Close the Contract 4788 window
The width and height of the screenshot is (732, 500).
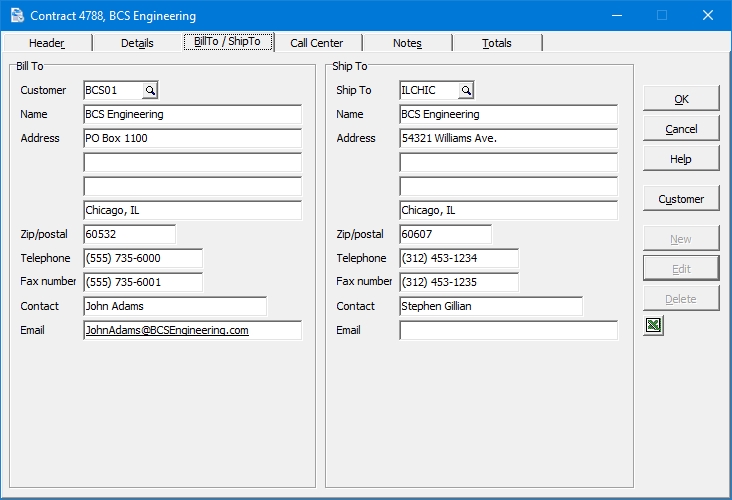pos(708,15)
